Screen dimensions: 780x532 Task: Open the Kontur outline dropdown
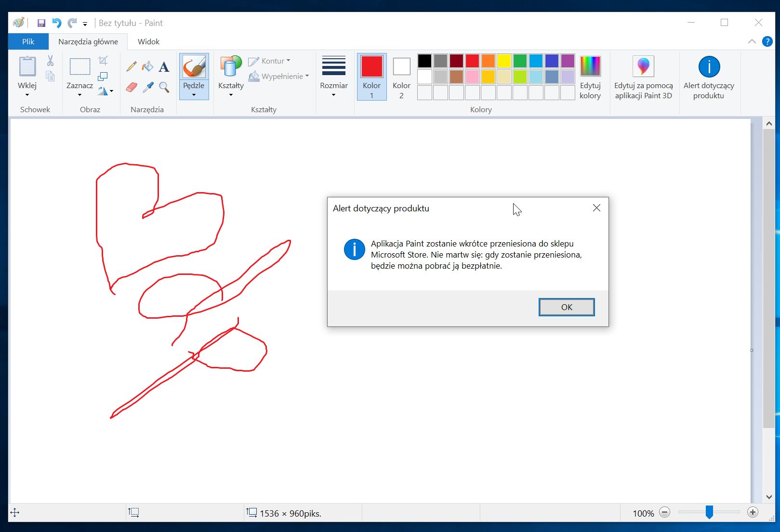pos(269,61)
